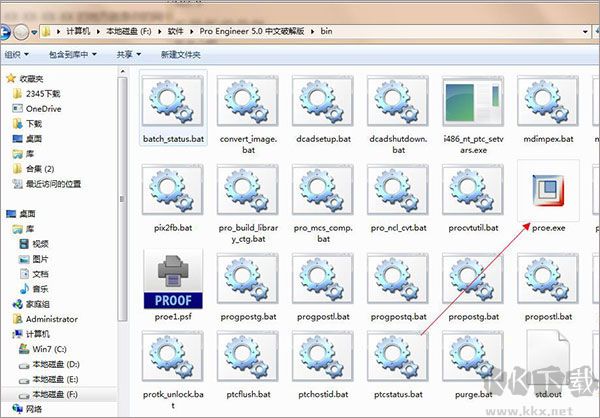Select the ptchostid.bat file icon
The width and height of the screenshot is (600, 418).
[323, 357]
